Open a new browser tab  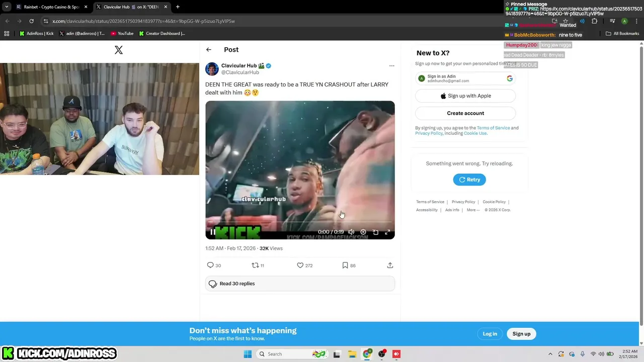pos(178,7)
